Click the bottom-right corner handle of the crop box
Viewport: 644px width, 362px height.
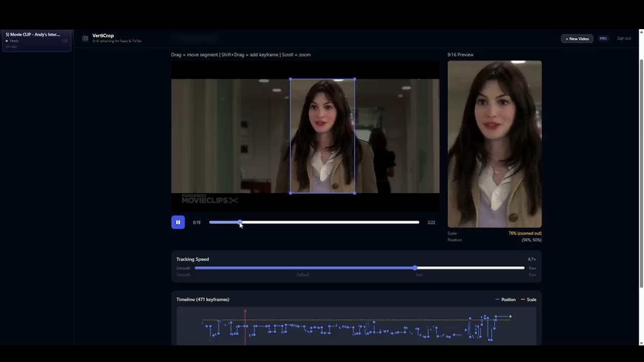click(x=355, y=193)
